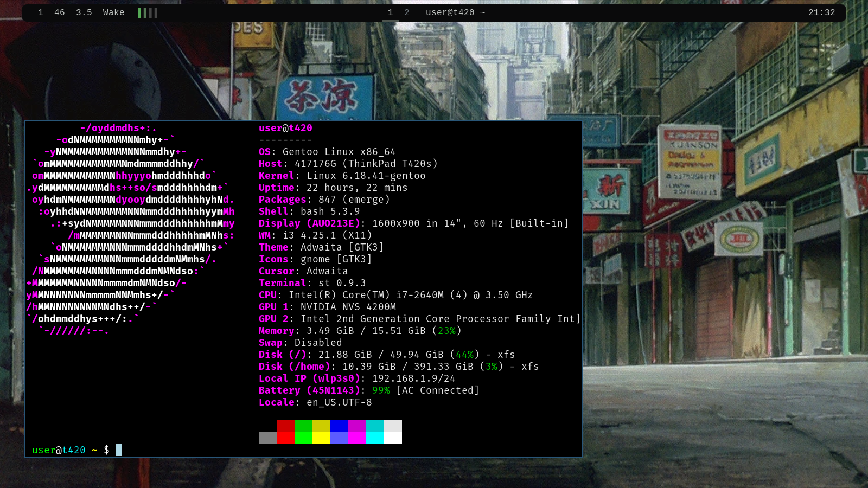Click the "Wake" label in the status bar

tap(113, 12)
